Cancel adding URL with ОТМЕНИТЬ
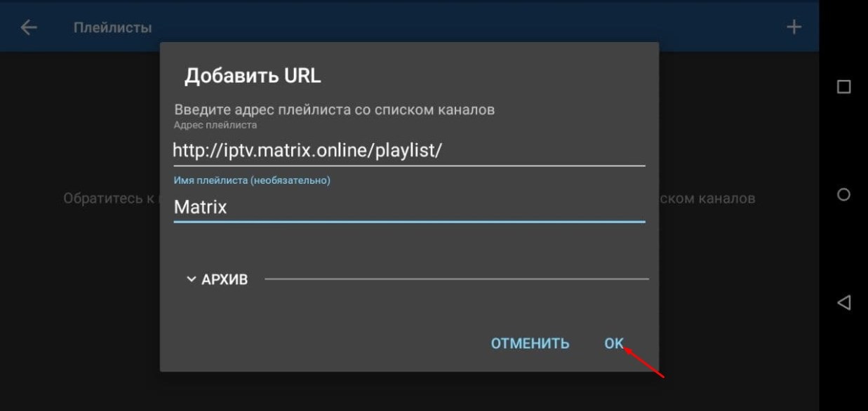Viewport: 868px width, 411px height. click(x=530, y=344)
